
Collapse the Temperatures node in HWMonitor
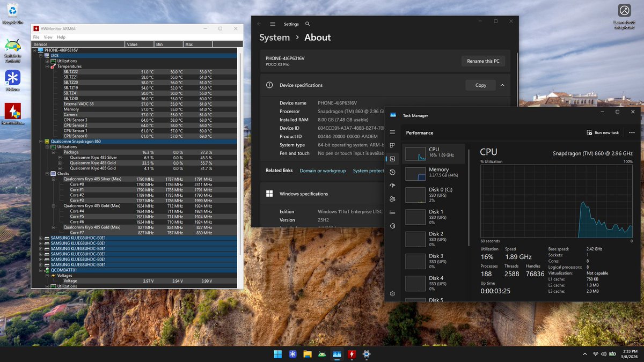47,67
